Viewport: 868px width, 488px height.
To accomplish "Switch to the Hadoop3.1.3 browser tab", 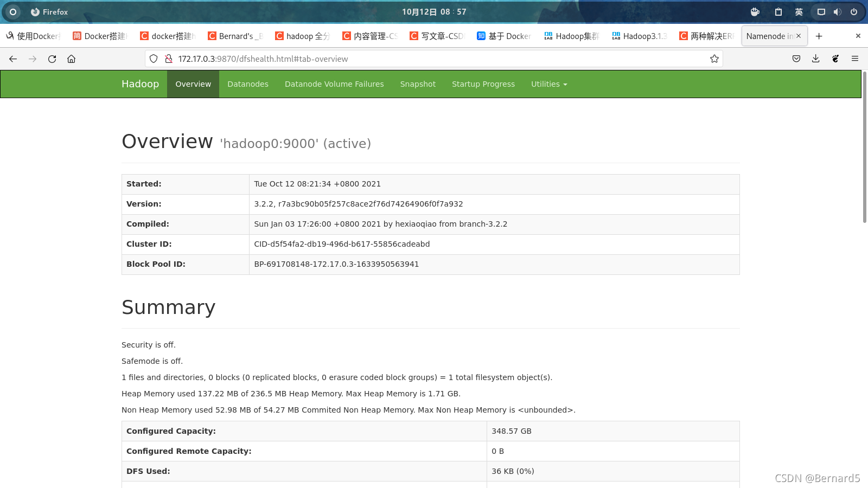I will click(x=639, y=36).
